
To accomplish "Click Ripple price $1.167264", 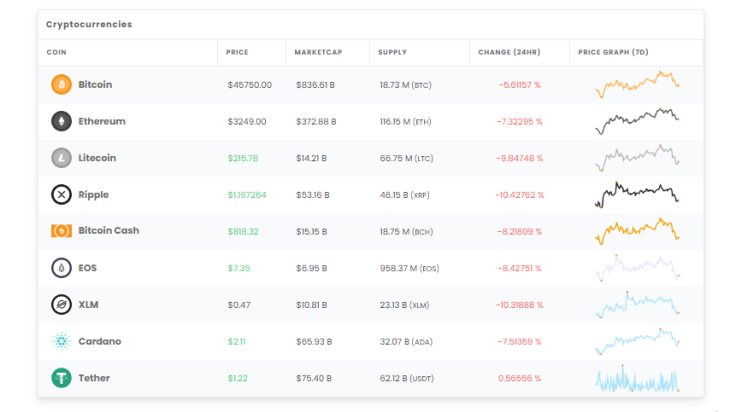I will click(x=247, y=195).
